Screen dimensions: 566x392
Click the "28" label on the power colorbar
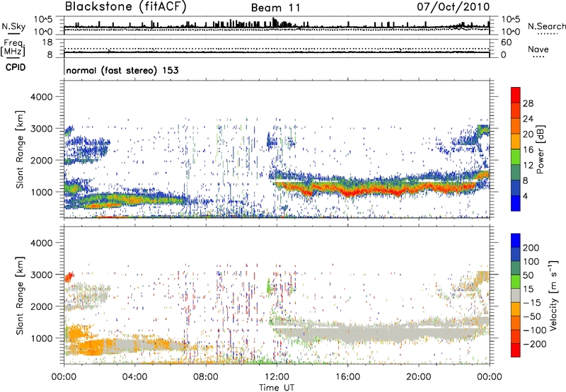tap(528, 103)
